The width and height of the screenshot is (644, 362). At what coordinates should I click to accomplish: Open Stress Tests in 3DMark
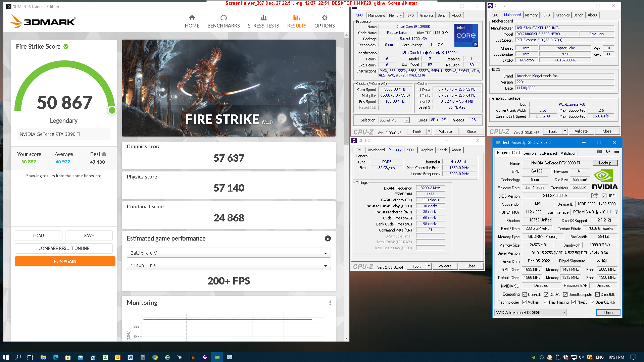(263, 21)
